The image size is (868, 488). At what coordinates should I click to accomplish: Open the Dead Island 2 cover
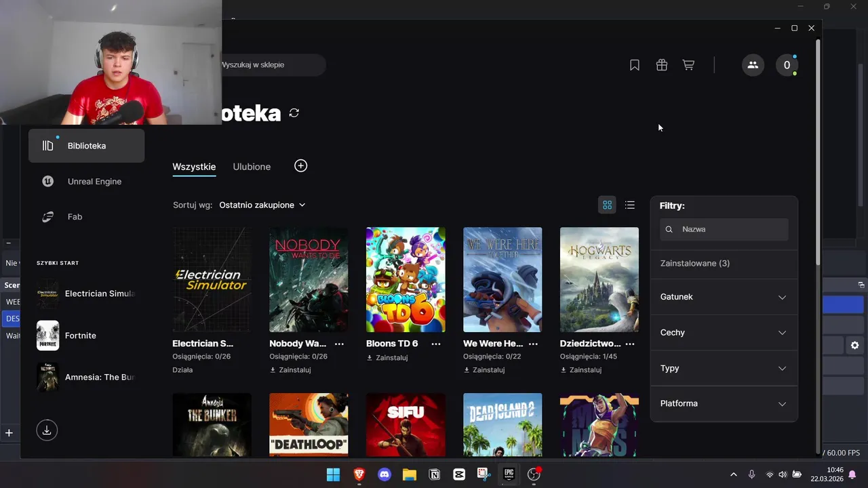(502, 425)
